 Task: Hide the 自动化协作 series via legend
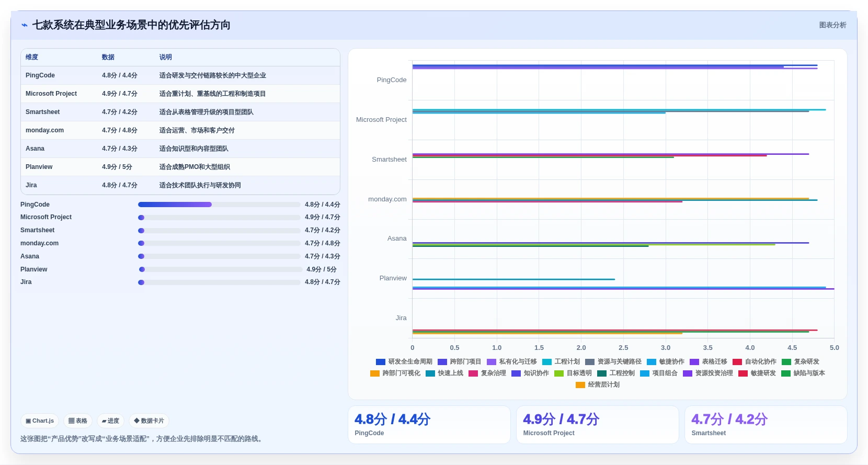[x=755, y=361]
